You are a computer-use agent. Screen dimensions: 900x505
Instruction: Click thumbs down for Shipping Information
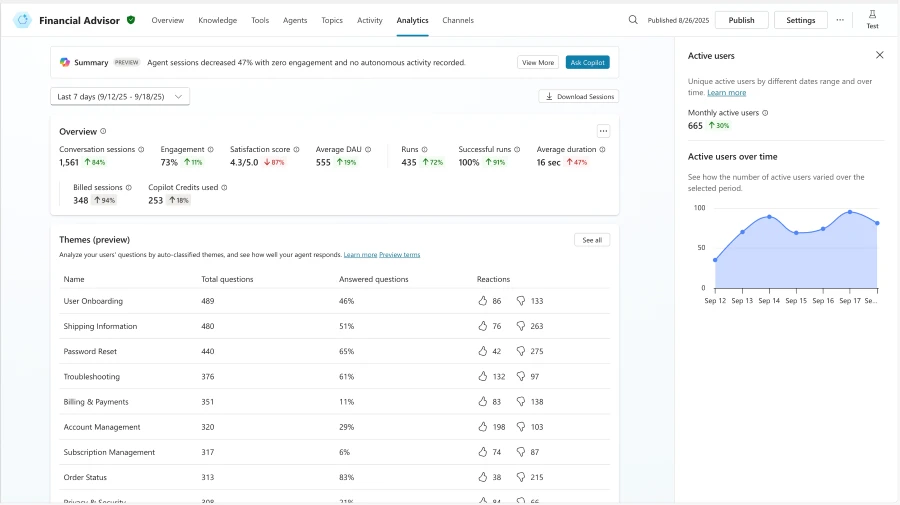(x=521, y=326)
